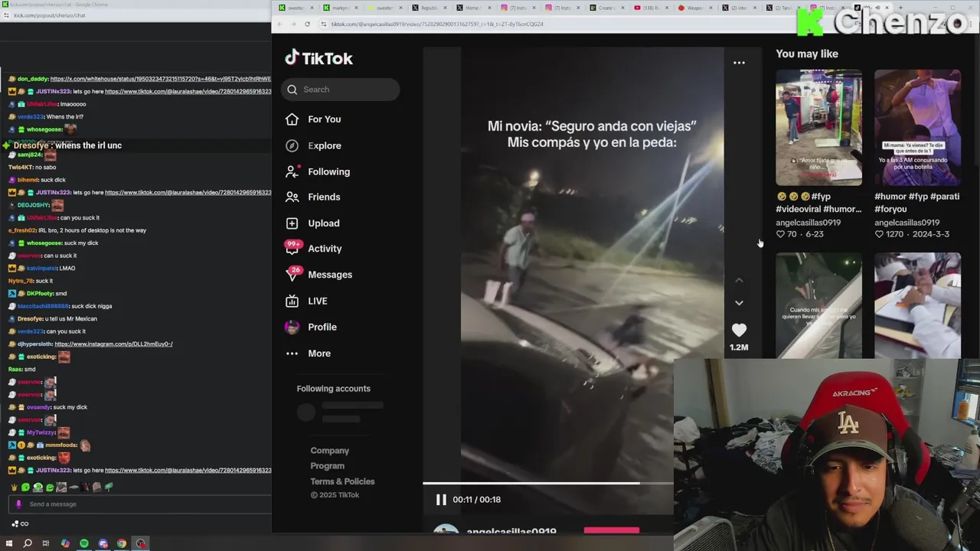Expand the More menu in sidebar
980x551 pixels.
[319, 354]
